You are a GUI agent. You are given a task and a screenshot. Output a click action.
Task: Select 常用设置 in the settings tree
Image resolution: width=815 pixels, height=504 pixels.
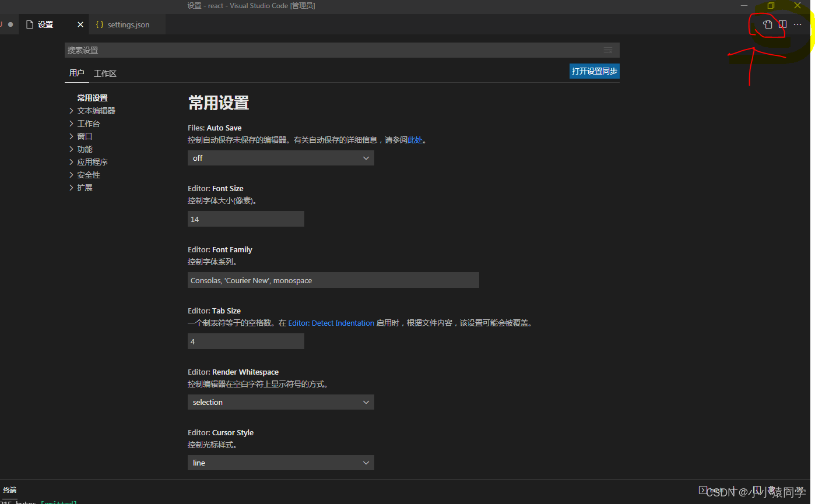point(92,98)
